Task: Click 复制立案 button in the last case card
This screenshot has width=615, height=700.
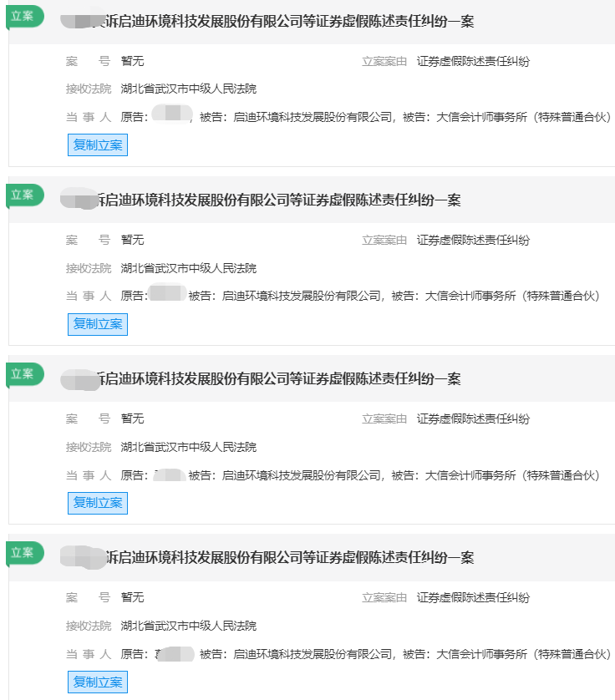Action: click(98, 682)
